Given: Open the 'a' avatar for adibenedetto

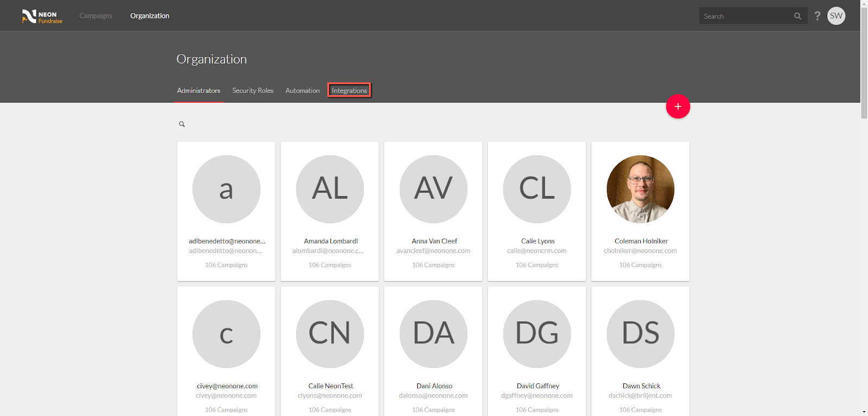Looking at the screenshot, I should pos(226,189).
